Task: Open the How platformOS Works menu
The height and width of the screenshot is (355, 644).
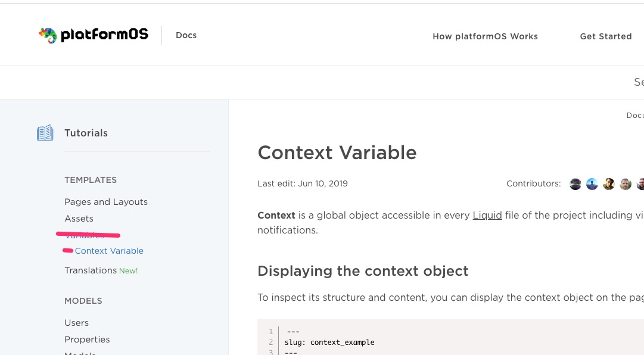Action: [x=485, y=36]
